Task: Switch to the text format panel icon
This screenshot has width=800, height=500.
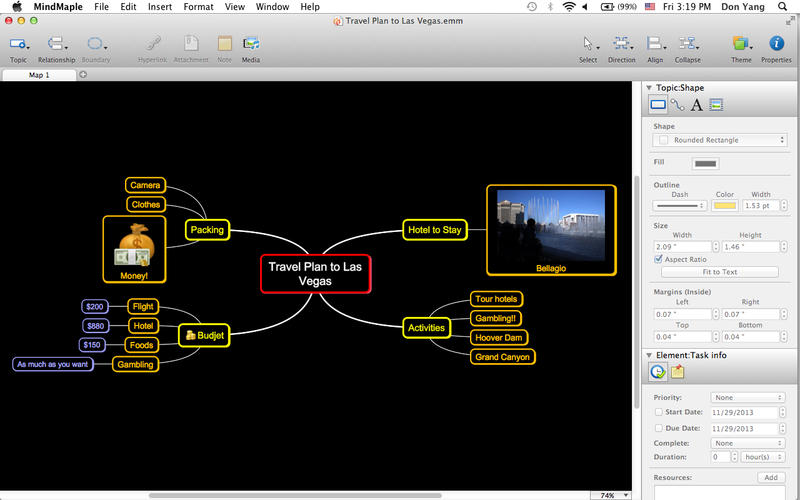Action: (697, 105)
